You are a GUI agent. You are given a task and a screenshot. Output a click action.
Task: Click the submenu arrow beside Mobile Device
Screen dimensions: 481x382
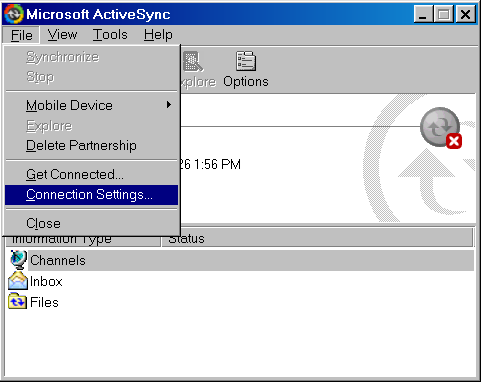coord(169,105)
